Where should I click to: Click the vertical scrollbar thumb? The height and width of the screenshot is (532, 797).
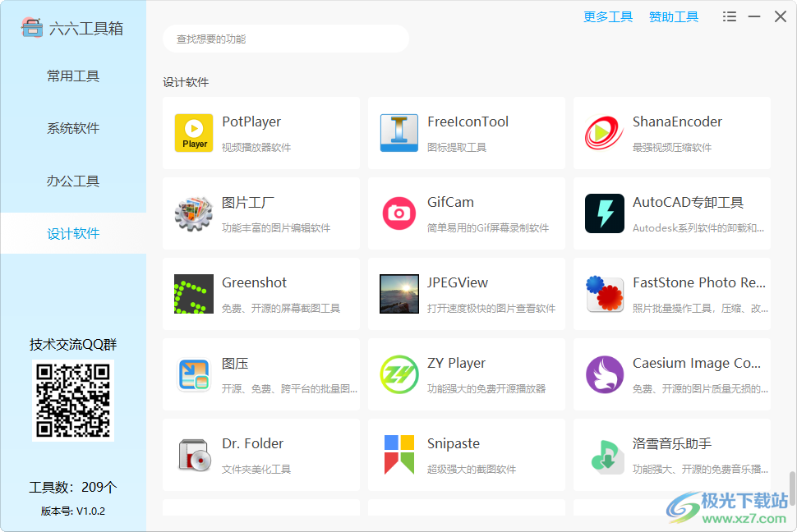792,488
